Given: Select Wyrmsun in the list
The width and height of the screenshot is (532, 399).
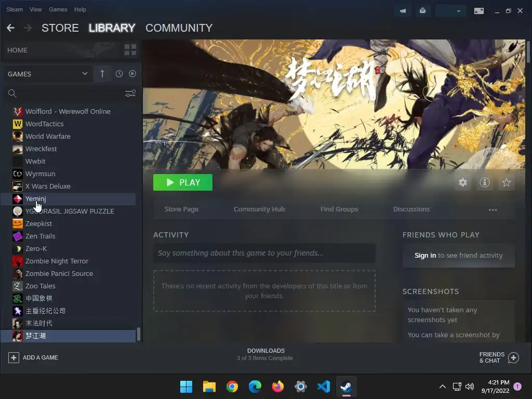Looking at the screenshot, I should (x=68, y=174).
